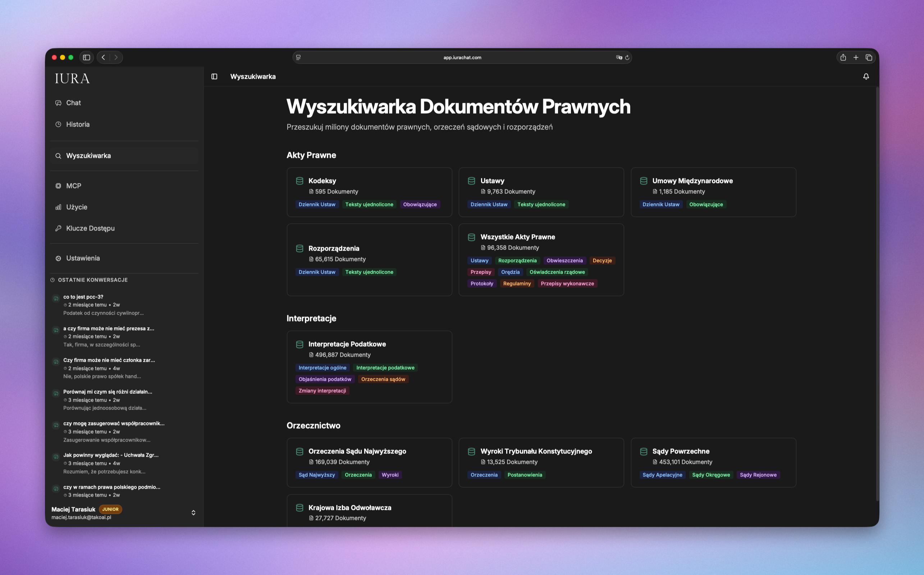Expand the account menu next to Maciej Tarasiuk
Viewport: 924px width, 575px height.
coord(193,512)
